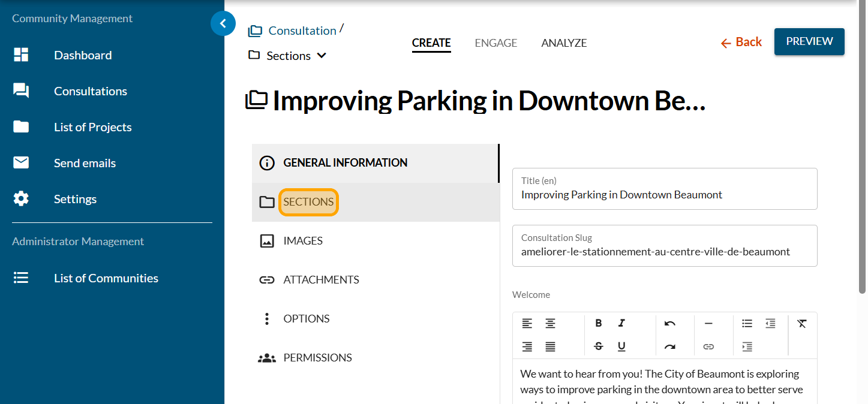Click the redo arrow icon
The width and height of the screenshot is (868, 404).
click(x=670, y=346)
